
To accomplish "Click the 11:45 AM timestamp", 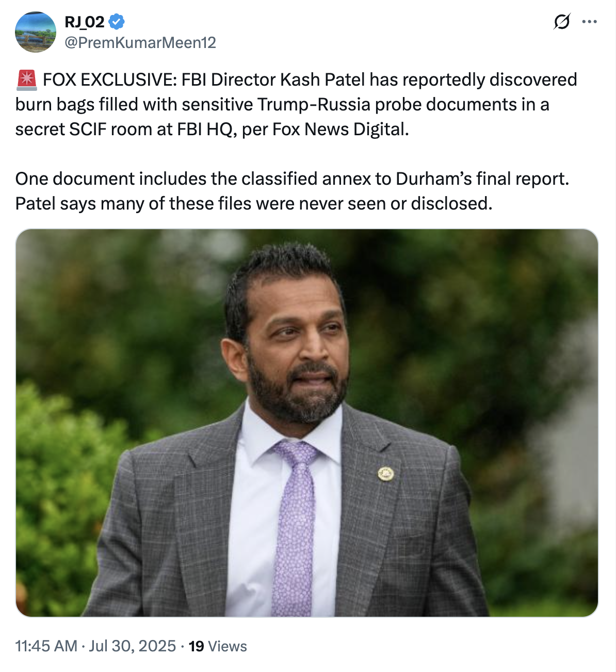I will pyautogui.click(x=46, y=646).
